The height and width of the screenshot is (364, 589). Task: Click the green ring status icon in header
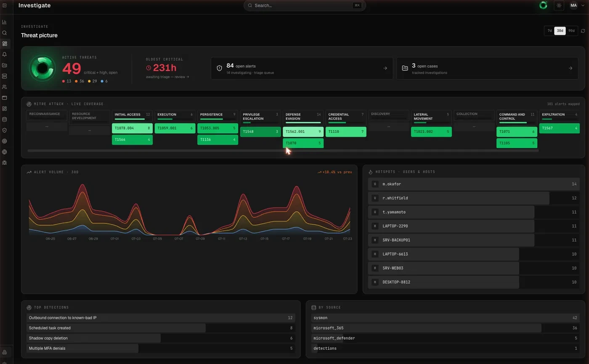click(x=543, y=5)
